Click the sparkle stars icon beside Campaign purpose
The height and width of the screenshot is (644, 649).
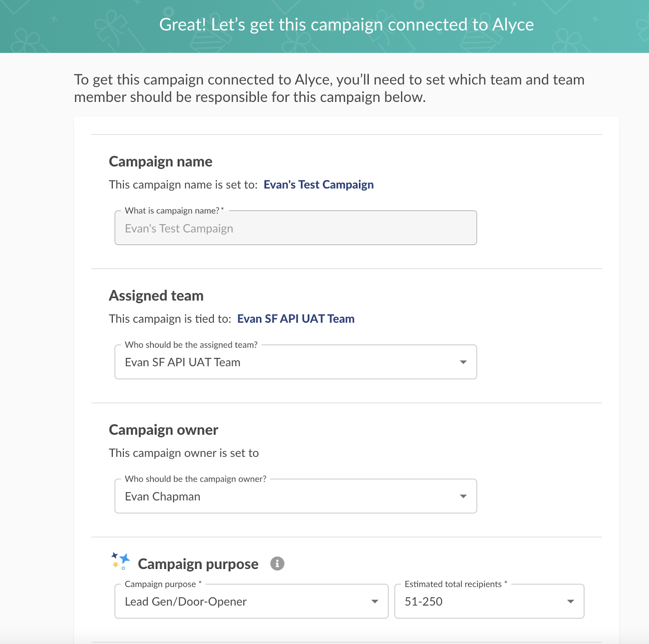(120, 561)
